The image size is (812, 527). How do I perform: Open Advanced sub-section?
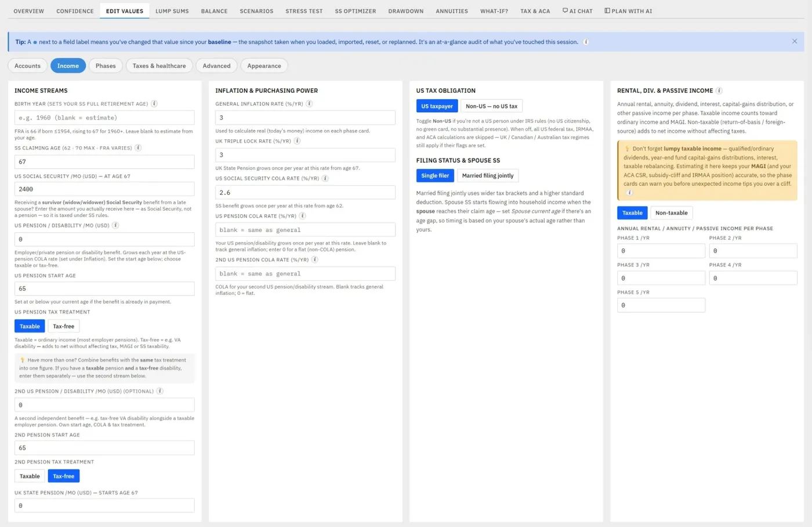[216, 66]
